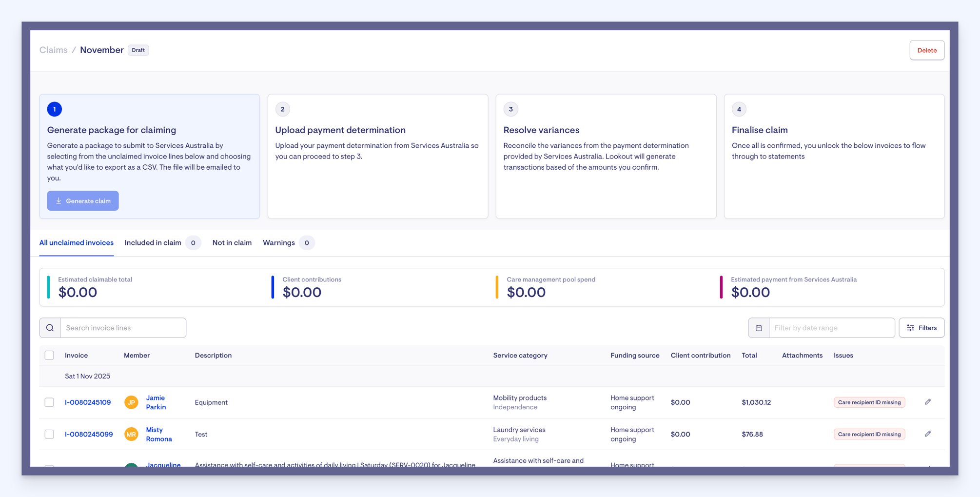Viewport: 980px width, 497px height.
Task: Switch to the Included in claim tab
Action: click(153, 242)
